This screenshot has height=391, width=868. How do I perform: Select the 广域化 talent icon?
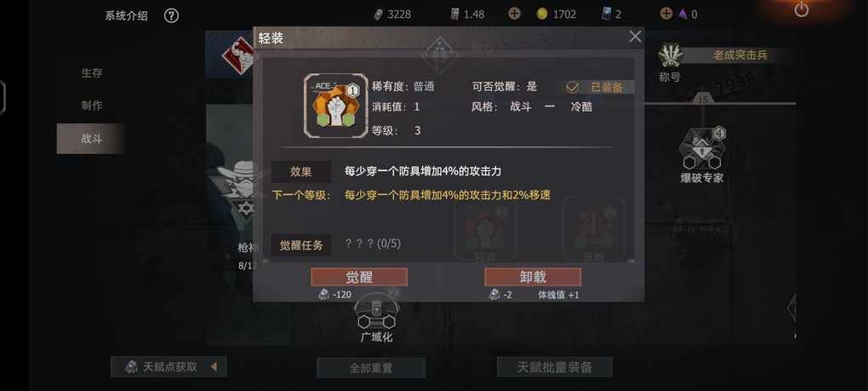click(x=376, y=313)
